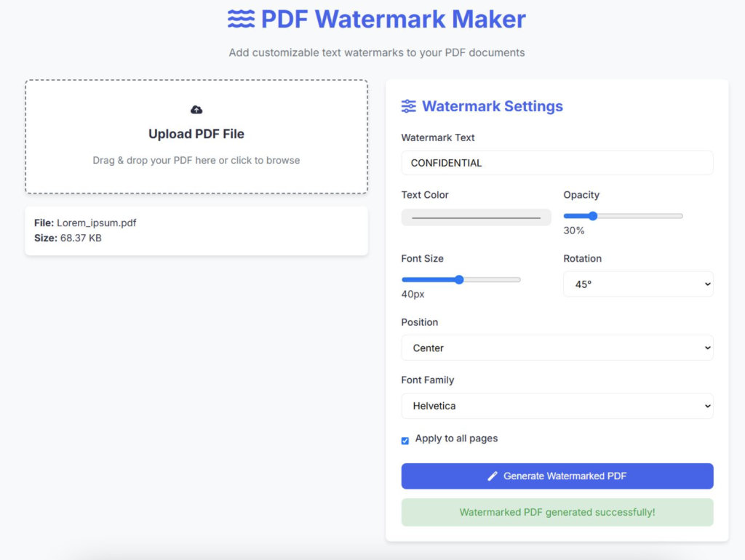Click the Upload PDF File drop zone
This screenshot has width=745, height=560.
(x=196, y=136)
